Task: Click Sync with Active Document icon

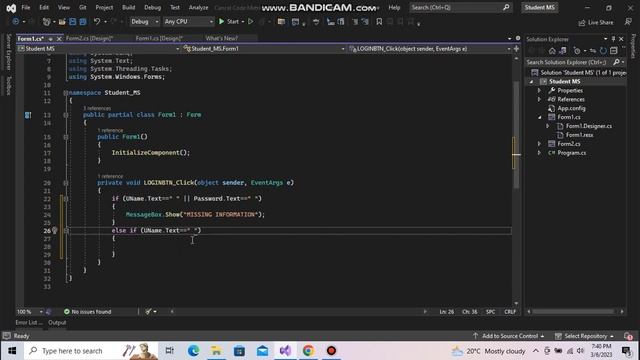Action: pos(593,51)
